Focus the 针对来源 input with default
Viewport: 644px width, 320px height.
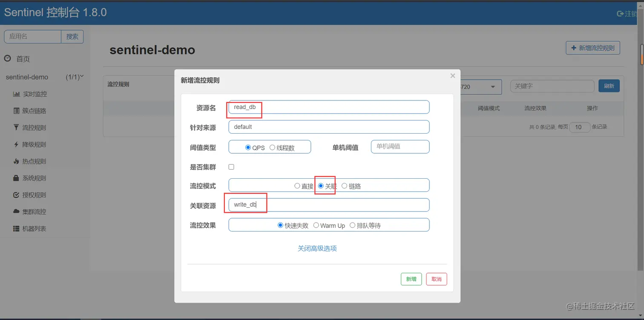(329, 127)
